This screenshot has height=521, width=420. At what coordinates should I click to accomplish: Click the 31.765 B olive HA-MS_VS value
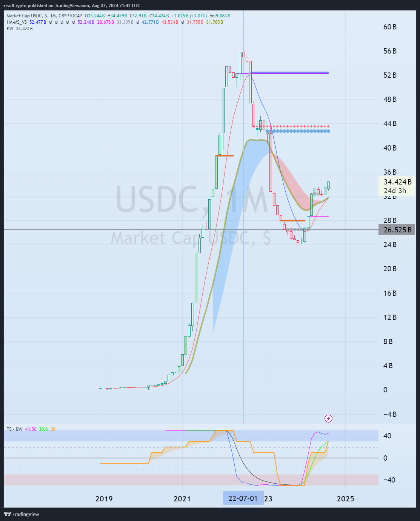[214, 22]
